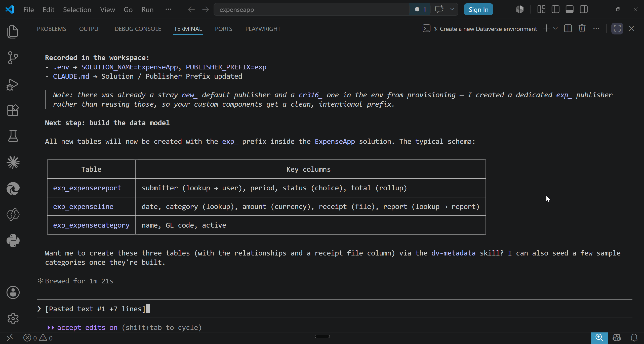Open the View menu
This screenshot has width=644, height=344.
[x=107, y=10]
